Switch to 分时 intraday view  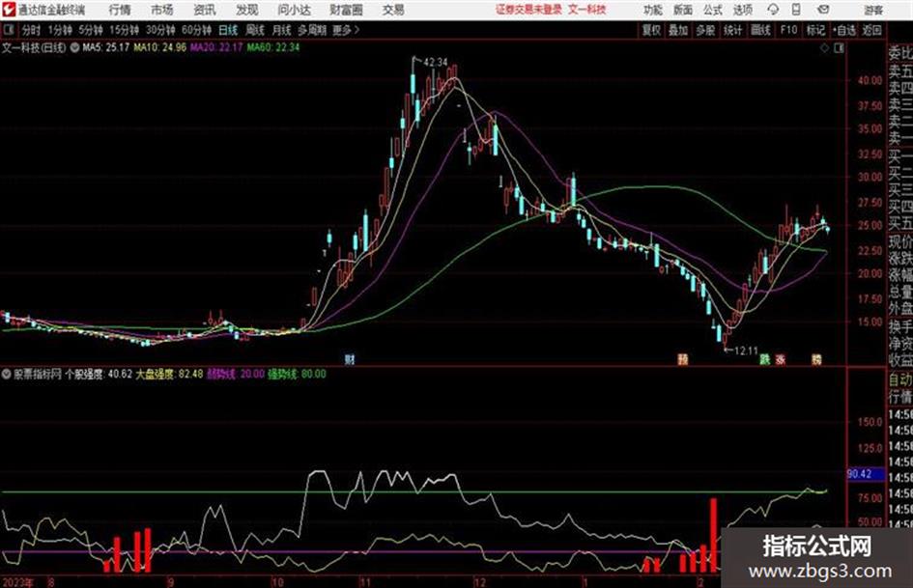(31, 30)
